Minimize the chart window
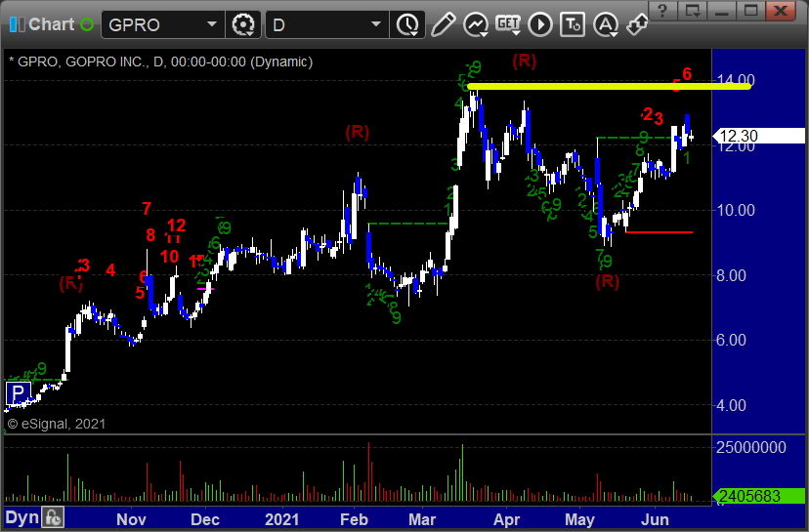 (721, 10)
